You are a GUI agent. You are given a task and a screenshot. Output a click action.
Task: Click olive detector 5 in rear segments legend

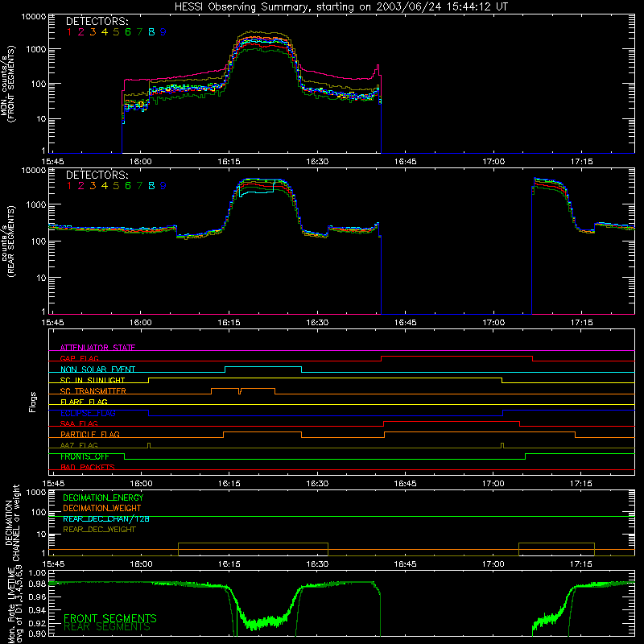(116, 186)
